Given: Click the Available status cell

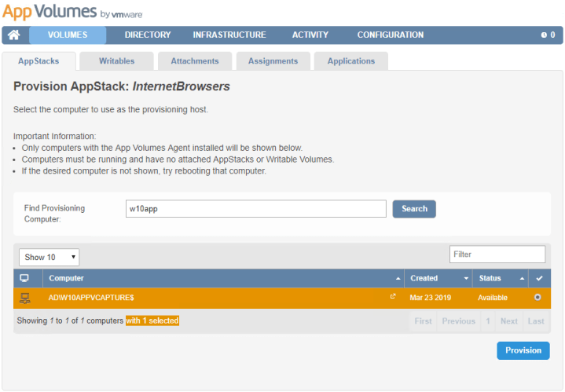Looking at the screenshot, I should pyautogui.click(x=493, y=298).
